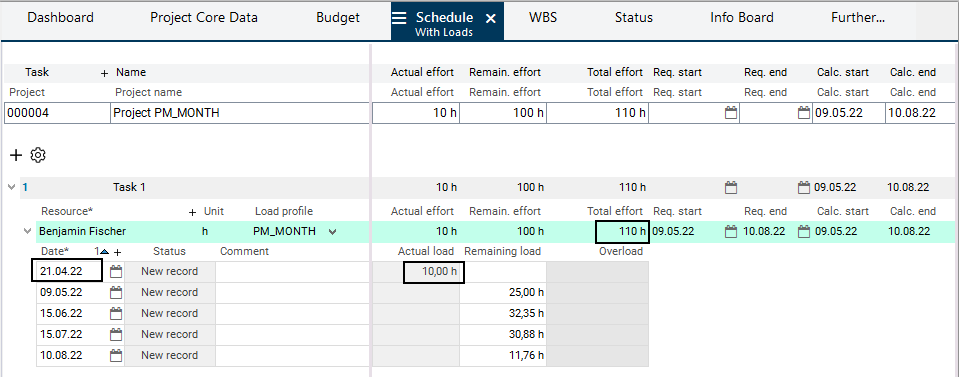
Task: Switch to the Budget tab
Action: (x=338, y=18)
